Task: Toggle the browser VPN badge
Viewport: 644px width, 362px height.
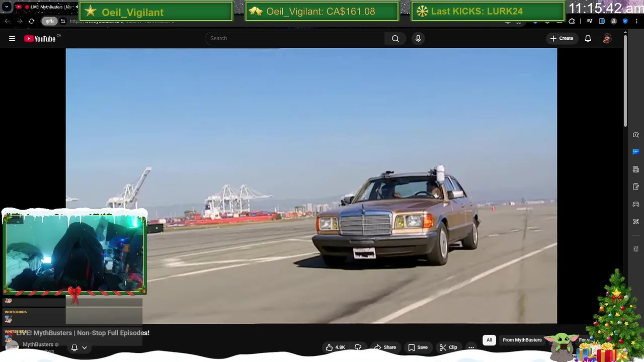Action: tap(49, 21)
